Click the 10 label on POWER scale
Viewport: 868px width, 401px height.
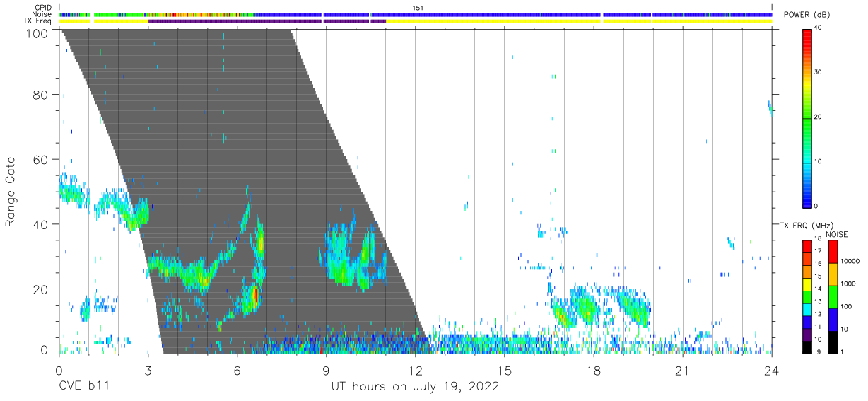(x=819, y=161)
